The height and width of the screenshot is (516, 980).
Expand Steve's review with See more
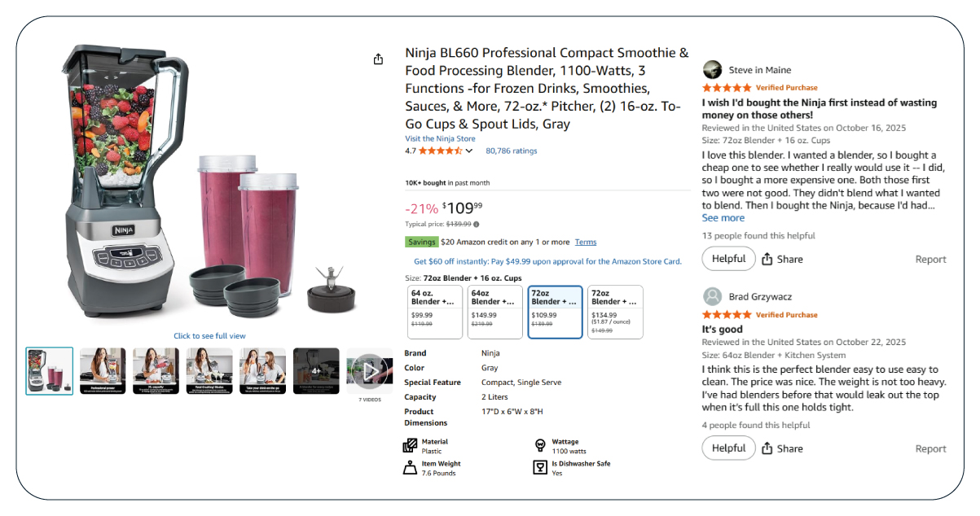point(723,218)
